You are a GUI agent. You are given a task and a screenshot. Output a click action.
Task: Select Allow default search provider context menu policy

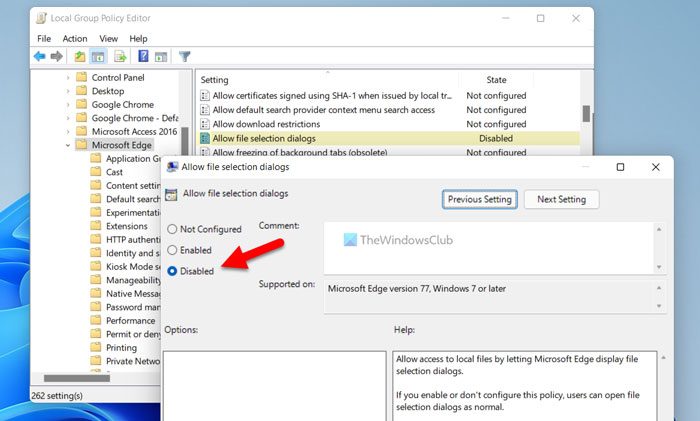click(x=388, y=110)
